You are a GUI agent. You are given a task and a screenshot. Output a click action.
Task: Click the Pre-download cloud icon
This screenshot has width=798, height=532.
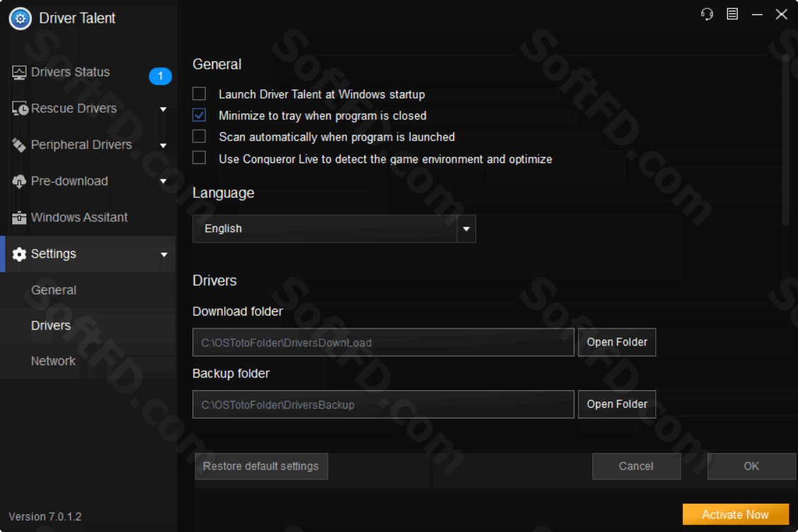(x=19, y=182)
